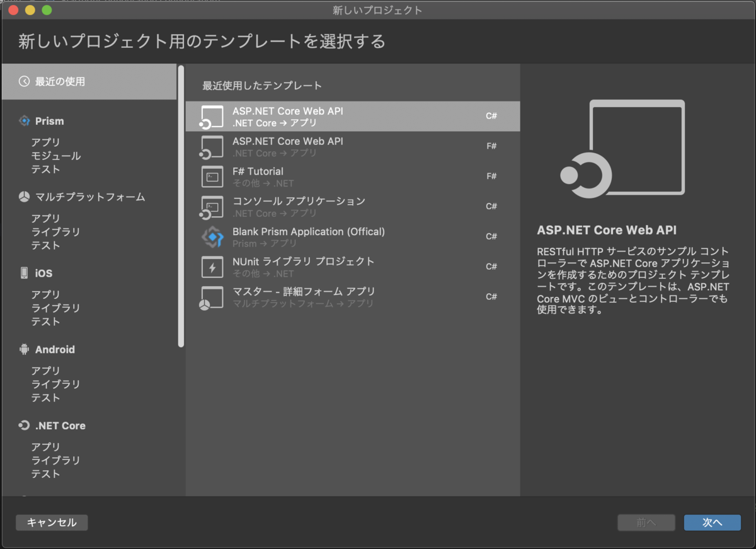The height and width of the screenshot is (549, 756).
Task: Open テスト under .NET Core
Action: (x=46, y=474)
